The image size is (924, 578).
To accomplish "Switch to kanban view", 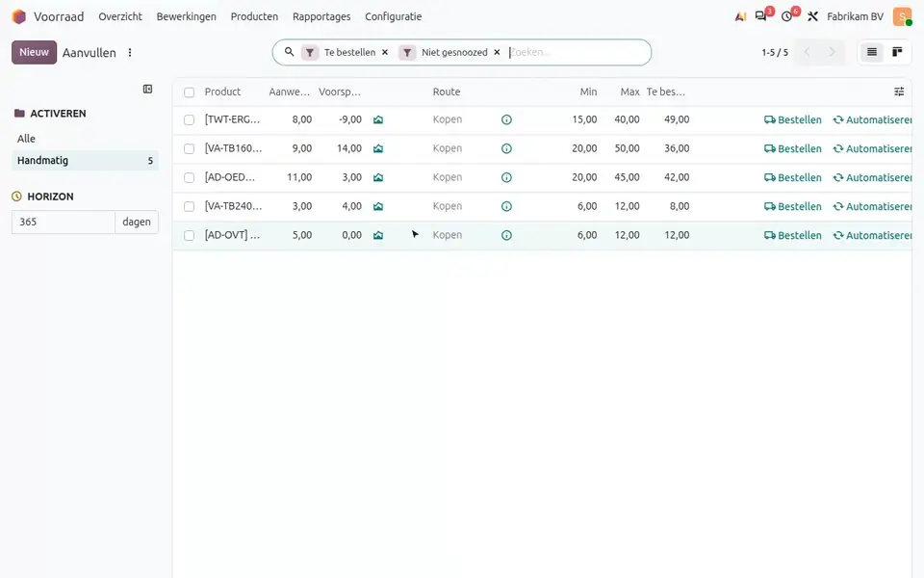I will 897,52.
